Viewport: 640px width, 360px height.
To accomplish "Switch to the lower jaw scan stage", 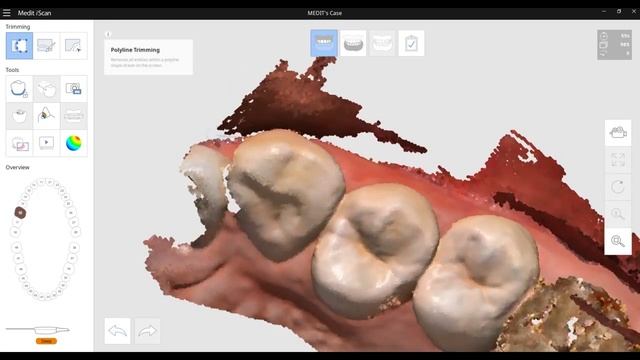I will pos(353,43).
